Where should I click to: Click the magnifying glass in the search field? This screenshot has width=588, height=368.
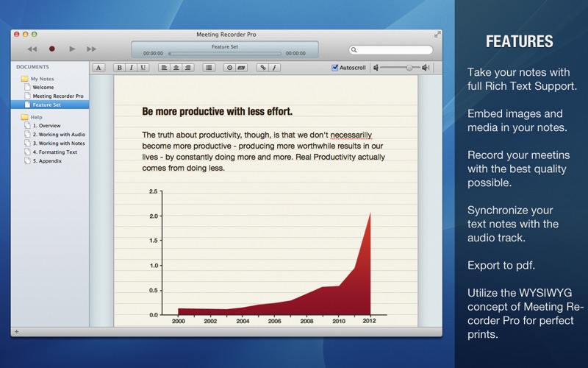point(354,49)
